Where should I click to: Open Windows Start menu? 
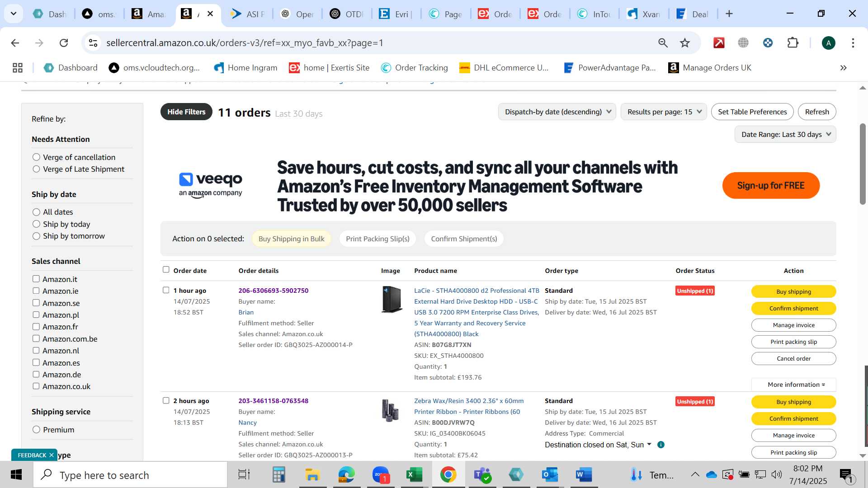point(16,475)
